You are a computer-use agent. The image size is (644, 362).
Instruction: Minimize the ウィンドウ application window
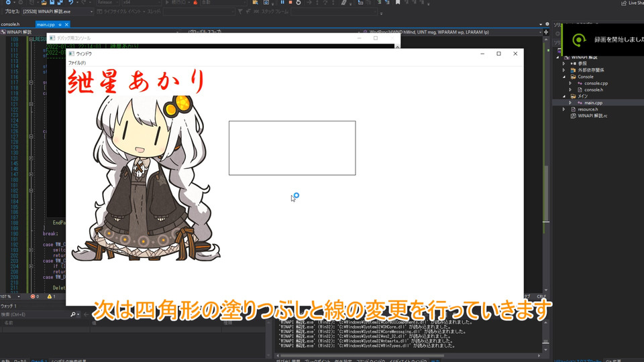(x=482, y=54)
